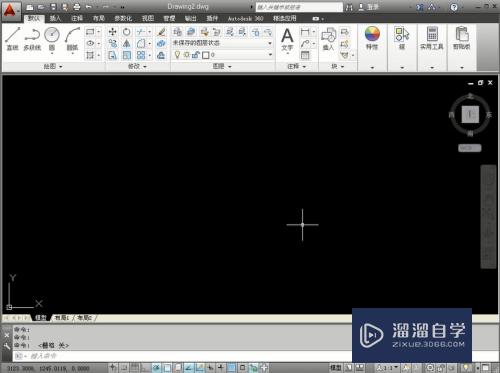This screenshot has height=373, width=500.
Task: Expand the Layers (图层) panel
Action: tap(222, 67)
